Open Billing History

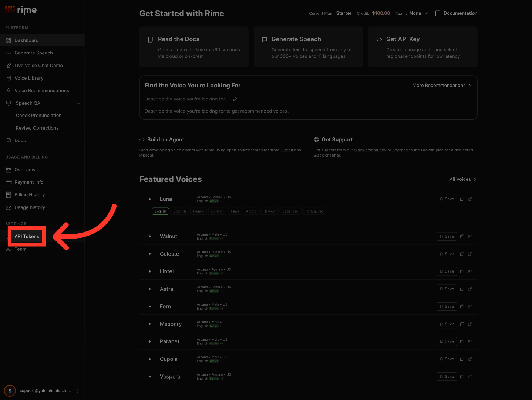point(42,195)
